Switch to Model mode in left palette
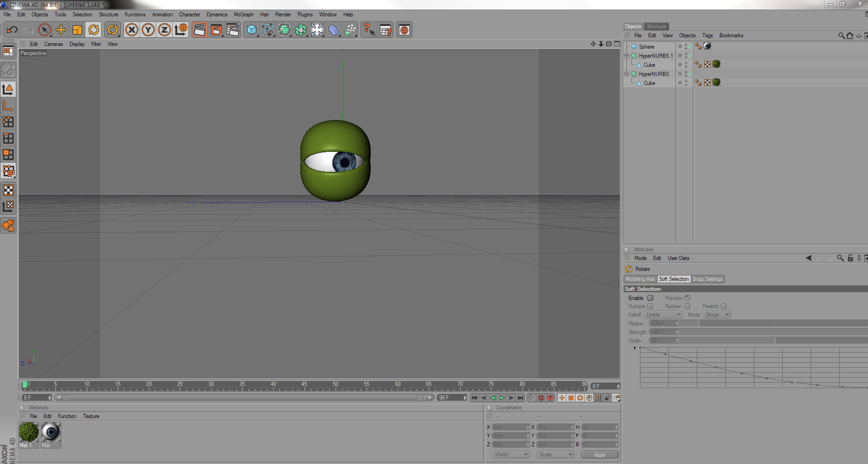Viewport: 868px width, 464px height. pos(8,89)
